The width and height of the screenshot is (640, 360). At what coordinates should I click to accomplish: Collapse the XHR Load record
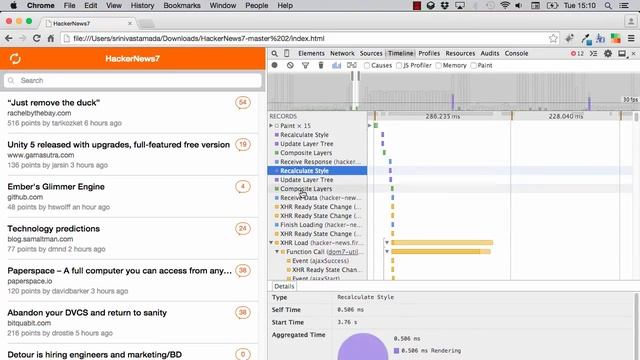[271, 242]
